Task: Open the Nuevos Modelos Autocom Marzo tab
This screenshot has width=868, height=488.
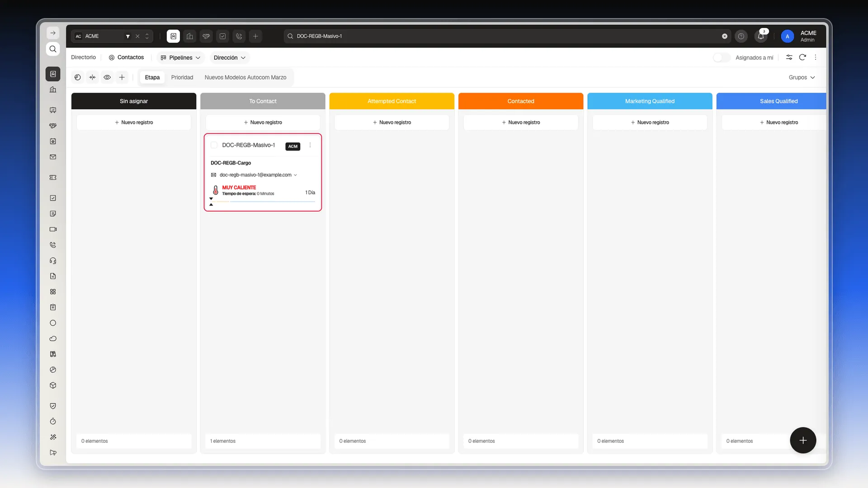Action: (245, 77)
